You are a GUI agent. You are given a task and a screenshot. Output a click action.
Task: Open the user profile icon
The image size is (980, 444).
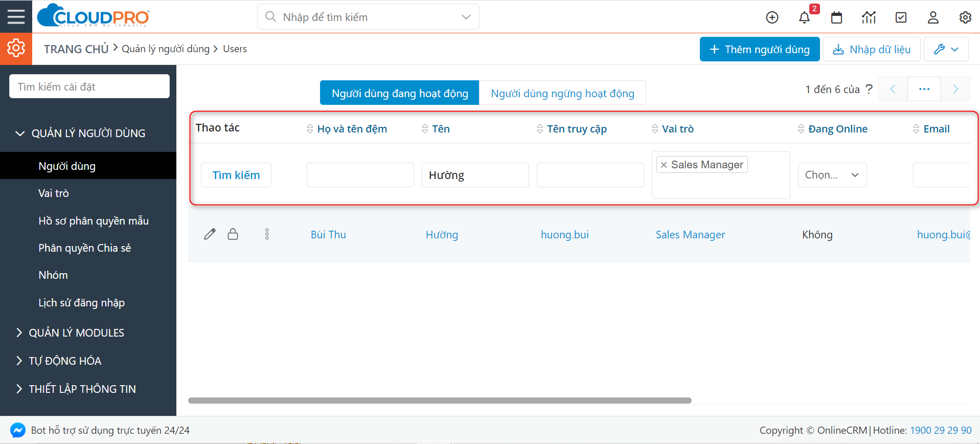tap(933, 17)
